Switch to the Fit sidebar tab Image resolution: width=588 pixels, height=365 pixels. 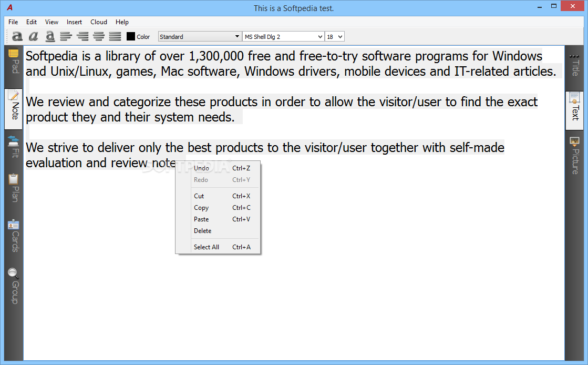pyautogui.click(x=14, y=147)
